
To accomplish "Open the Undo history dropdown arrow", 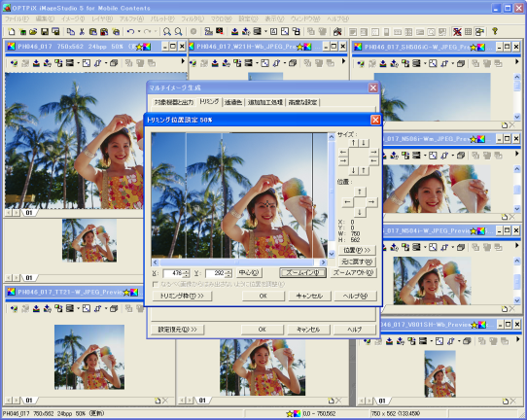I will coord(139,32).
